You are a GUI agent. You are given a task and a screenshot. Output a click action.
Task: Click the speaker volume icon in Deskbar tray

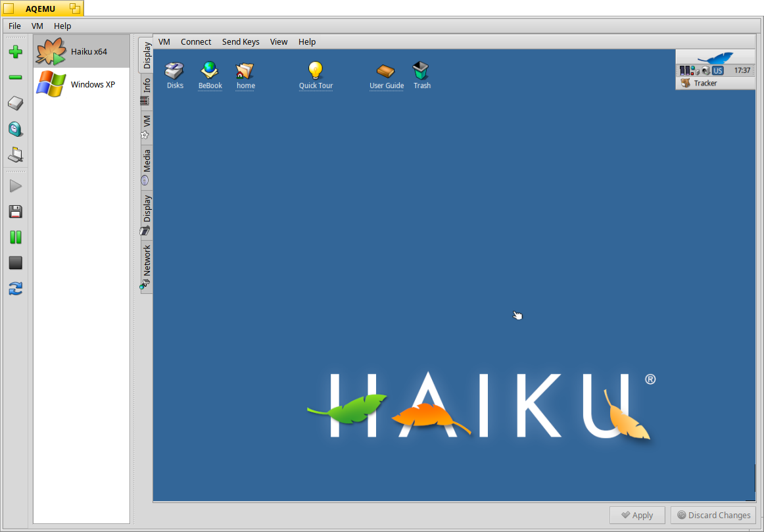(706, 70)
